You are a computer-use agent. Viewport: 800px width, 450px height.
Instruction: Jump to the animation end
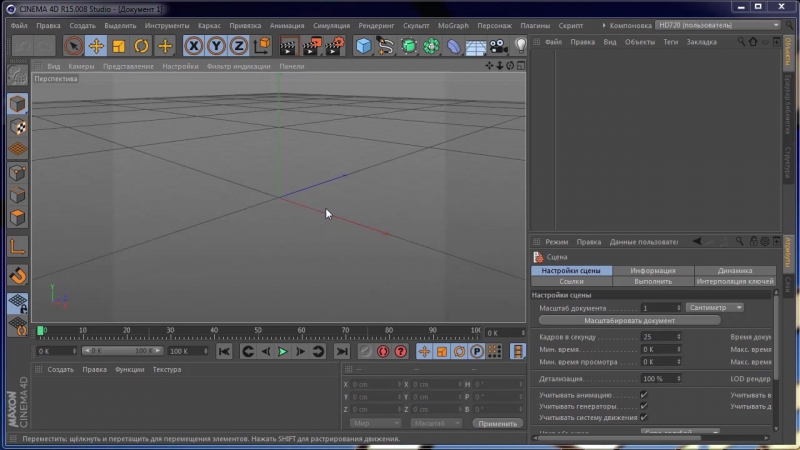click(342, 352)
